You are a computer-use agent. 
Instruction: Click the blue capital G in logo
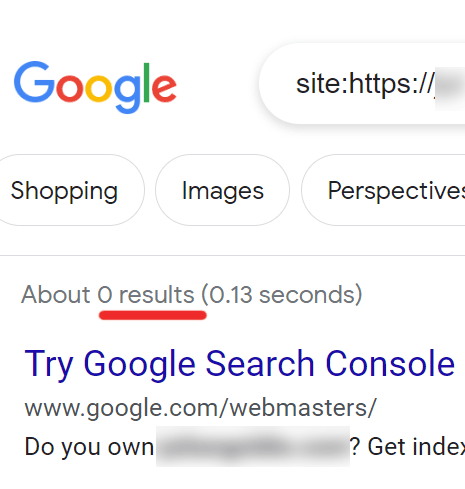point(33,82)
